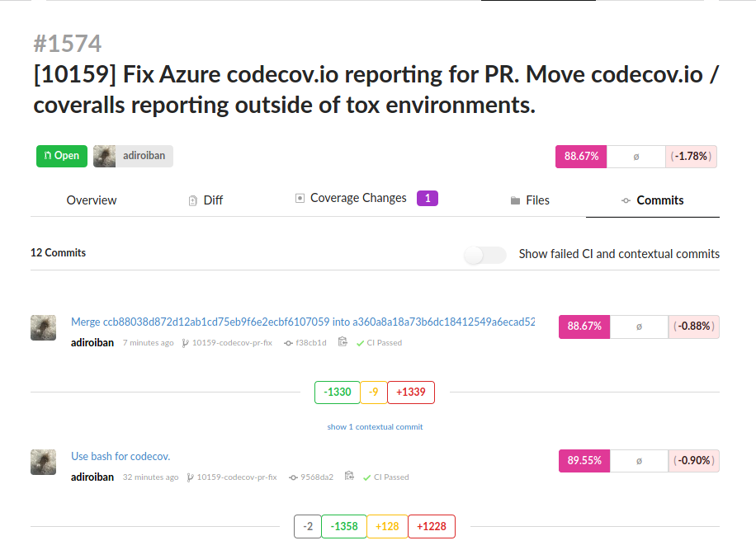Screen dimensions: 756x550
Task: Click the +1228 red line change box
Action: (432, 526)
